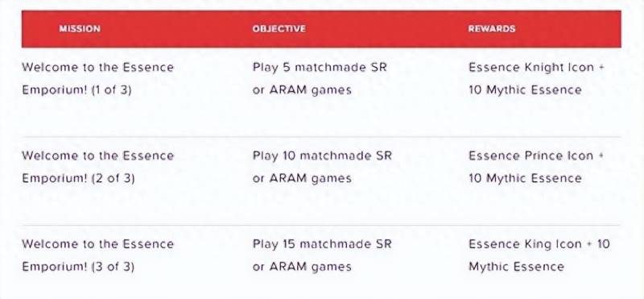Click "or ARAM games" in the third row
The width and height of the screenshot is (644, 299).
click(302, 267)
